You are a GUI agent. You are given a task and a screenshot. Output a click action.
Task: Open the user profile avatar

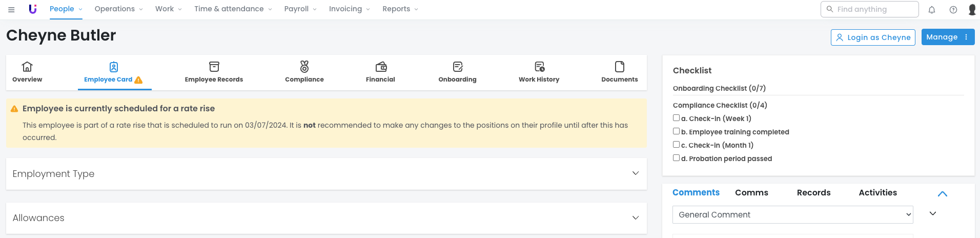coord(971,9)
